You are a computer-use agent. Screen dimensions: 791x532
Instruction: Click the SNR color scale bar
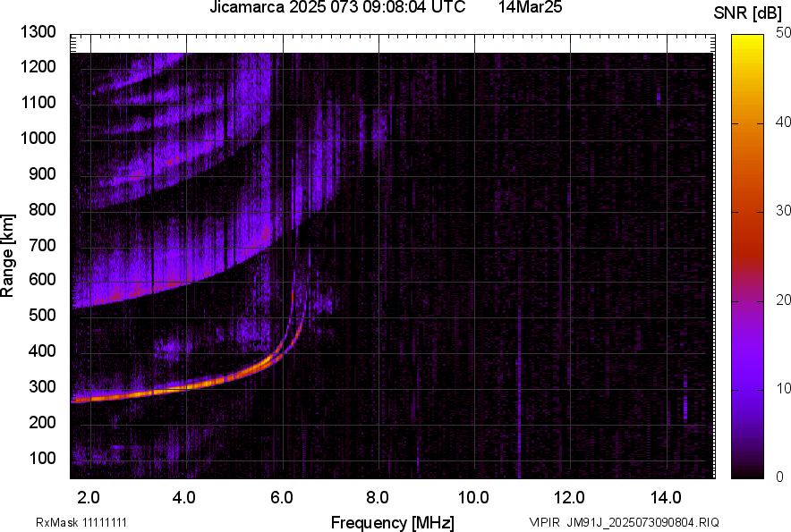tap(748, 257)
